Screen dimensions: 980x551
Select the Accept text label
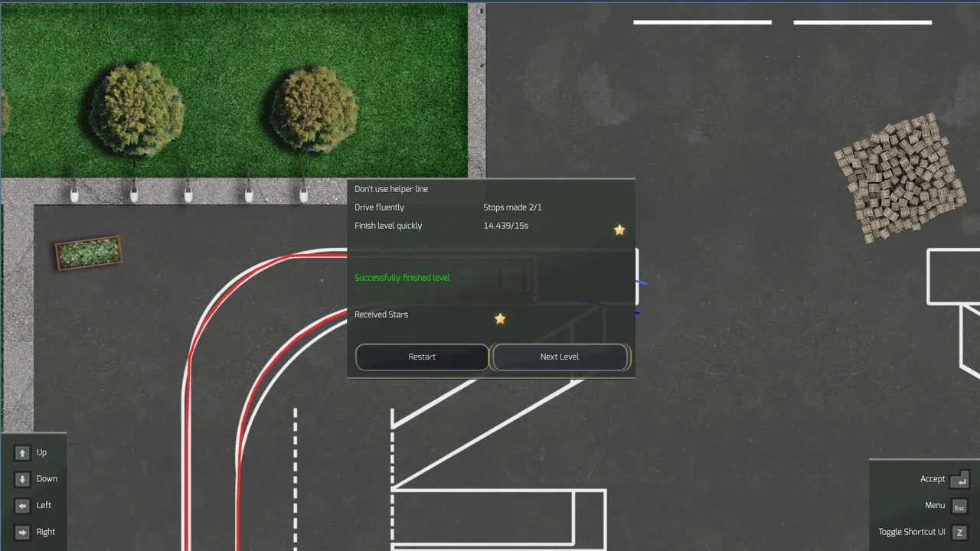pos(932,479)
